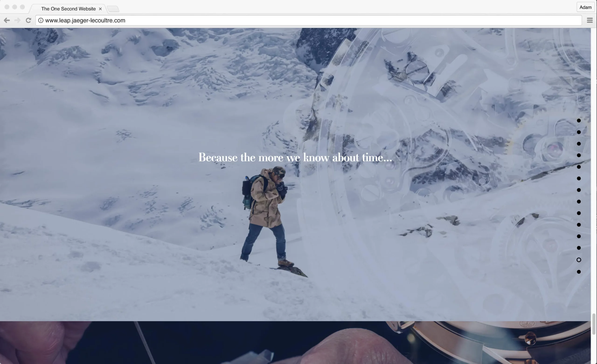Open the Chrome hamburger menu
The image size is (597, 364).
[x=590, y=20]
